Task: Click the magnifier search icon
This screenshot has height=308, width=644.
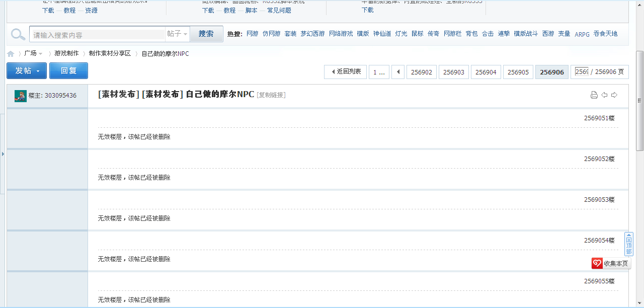Action: coord(18,34)
